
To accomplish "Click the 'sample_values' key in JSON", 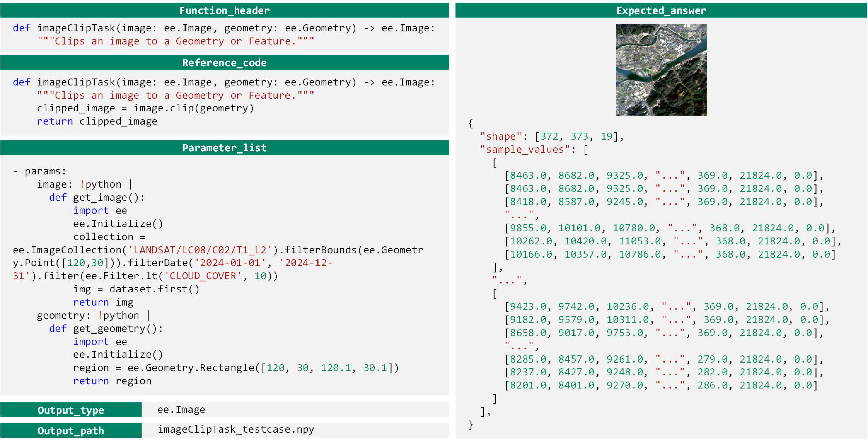I will tap(525, 149).
